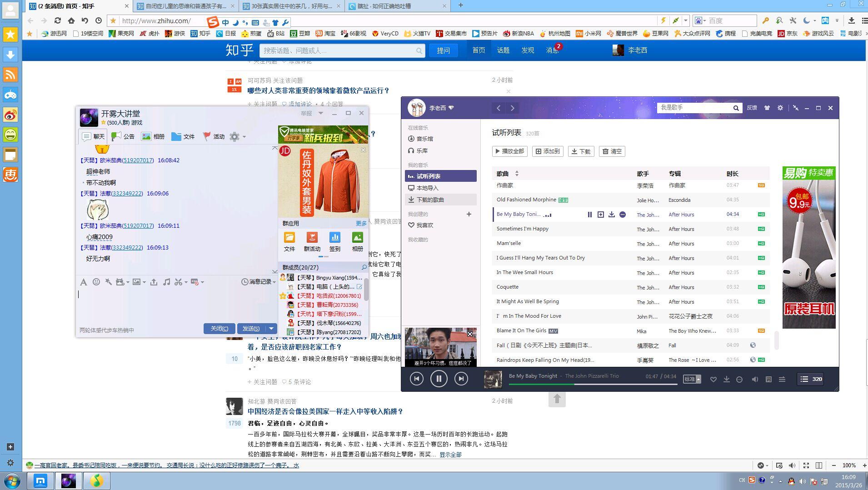The width and height of the screenshot is (868, 490).
Task: Expand screenshot scissors dropdown arrow
Action: pos(186,282)
